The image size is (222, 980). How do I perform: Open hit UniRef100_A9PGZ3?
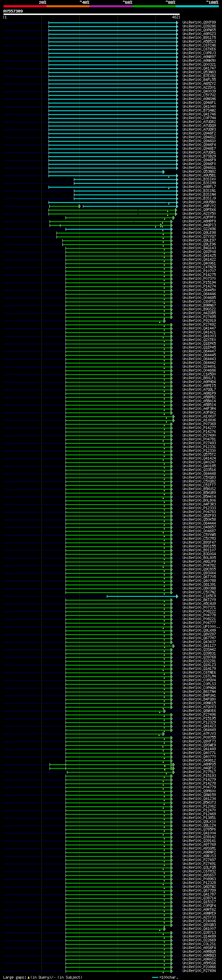[x=199, y=34]
